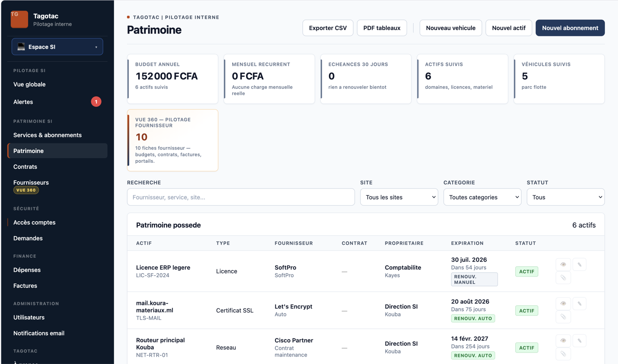Click eye icon for Routeur principal Kouba
The image size is (618, 364).
coord(563,341)
